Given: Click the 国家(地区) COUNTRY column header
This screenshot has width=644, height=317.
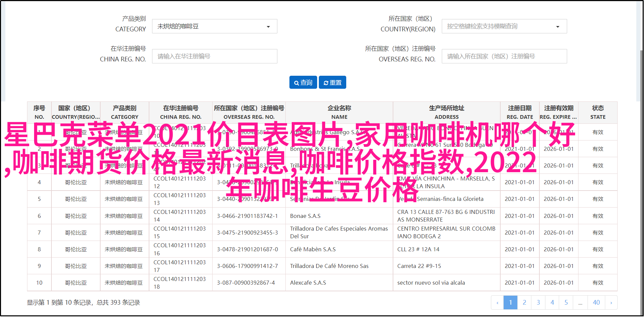Looking at the screenshot, I should [76, 112].
